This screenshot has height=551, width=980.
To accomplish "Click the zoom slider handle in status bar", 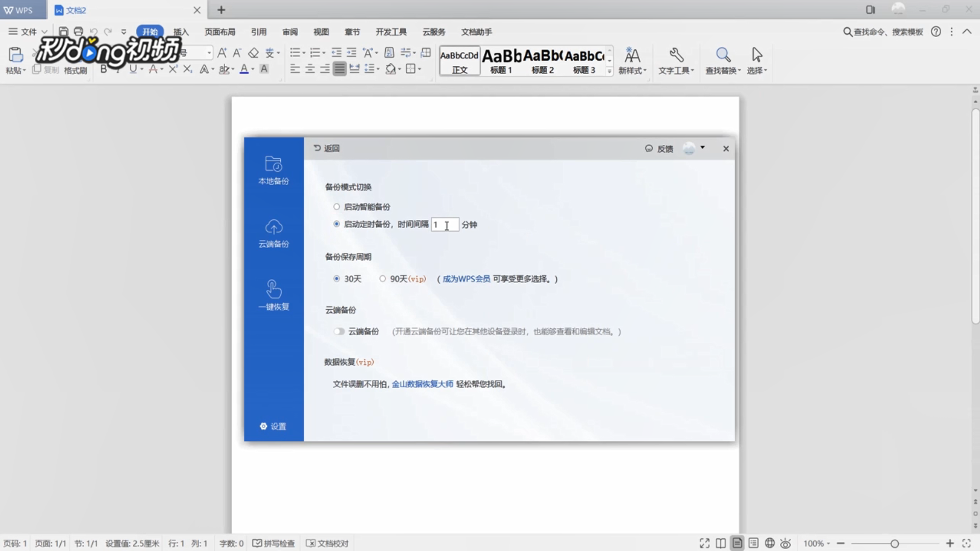I will click(x=894, y=544).
